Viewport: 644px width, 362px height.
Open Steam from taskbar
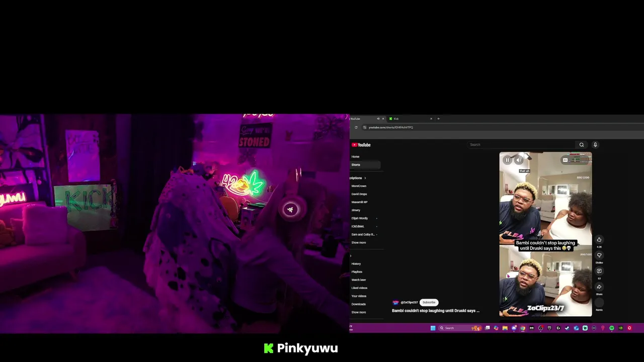coord(567,328)
